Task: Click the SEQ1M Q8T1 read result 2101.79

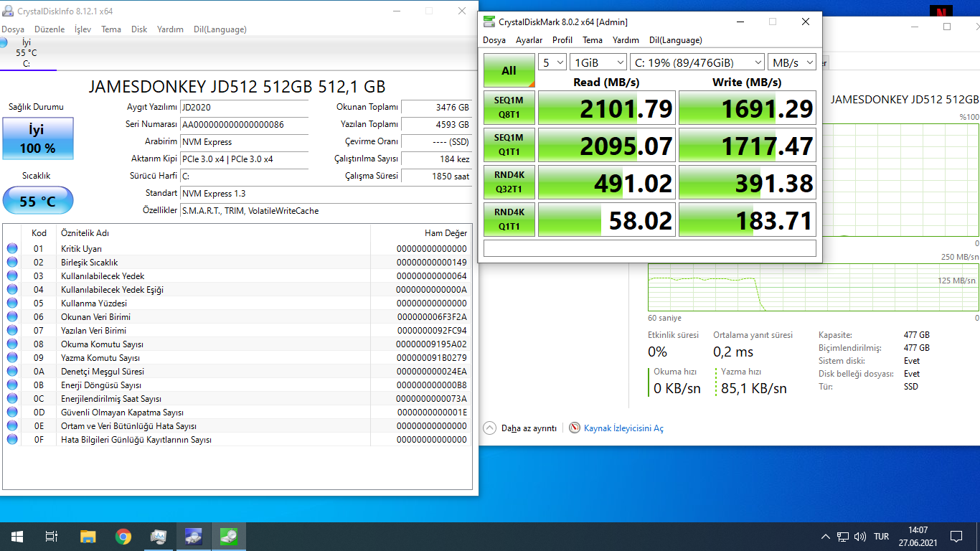Action: pos(607,108)
